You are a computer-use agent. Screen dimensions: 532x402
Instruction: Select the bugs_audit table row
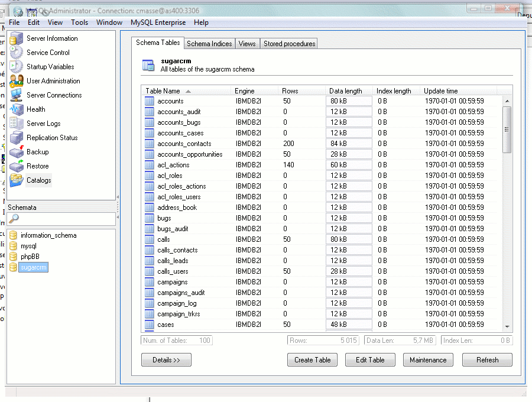click(322, 229)
